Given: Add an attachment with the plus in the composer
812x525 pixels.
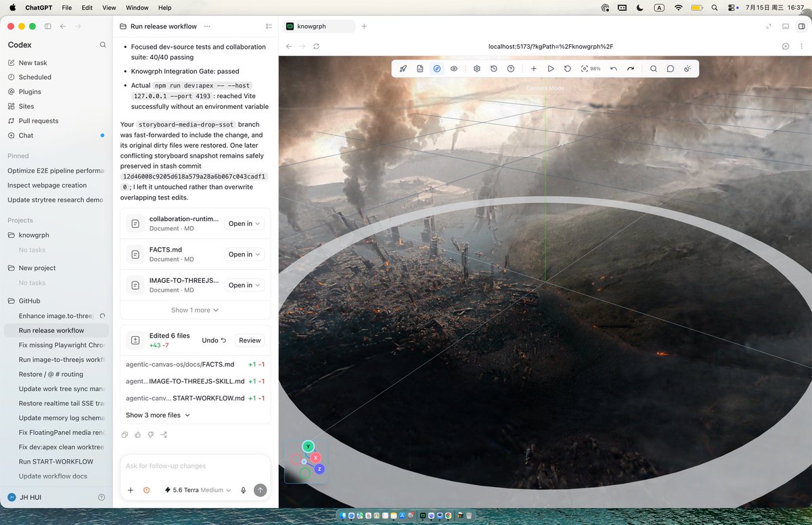Looking at the screenshot, I should pos(131,490).
